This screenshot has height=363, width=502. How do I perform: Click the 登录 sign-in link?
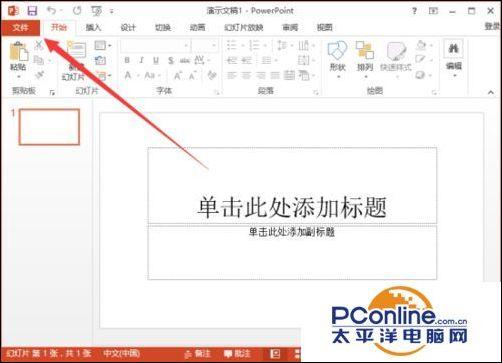pyautogui.click(x=492, y=27)
